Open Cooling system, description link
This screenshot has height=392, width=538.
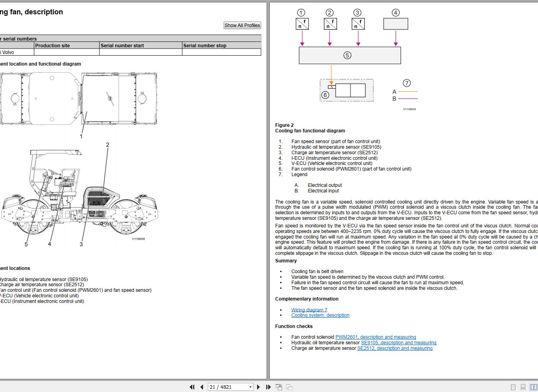click(x=320, y=315)
